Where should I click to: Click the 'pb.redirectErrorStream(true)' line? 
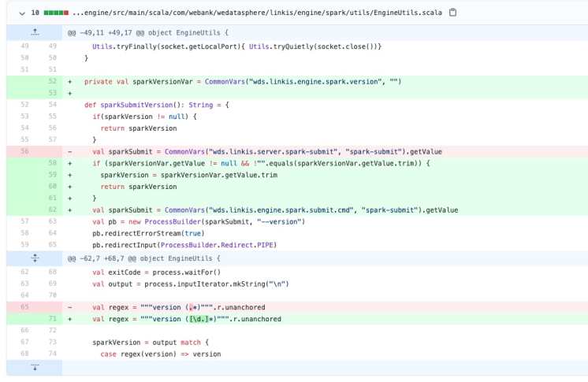[148, 233]
